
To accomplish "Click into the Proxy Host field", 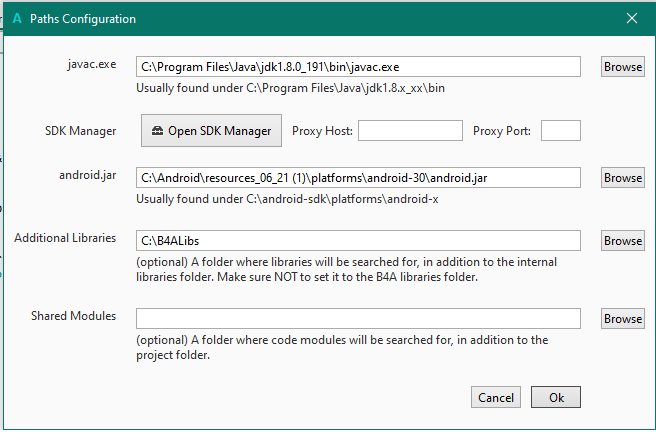I will click(x=410, y=131).
